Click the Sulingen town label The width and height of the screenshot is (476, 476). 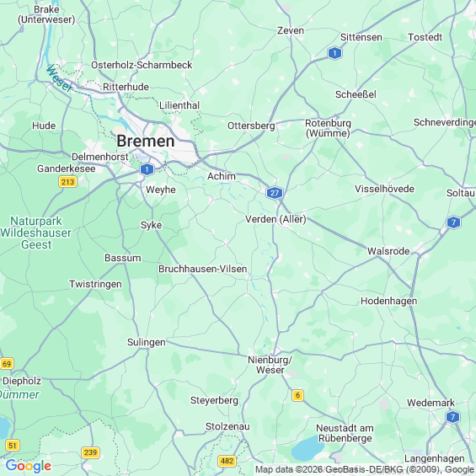click(x=147, y=342)
